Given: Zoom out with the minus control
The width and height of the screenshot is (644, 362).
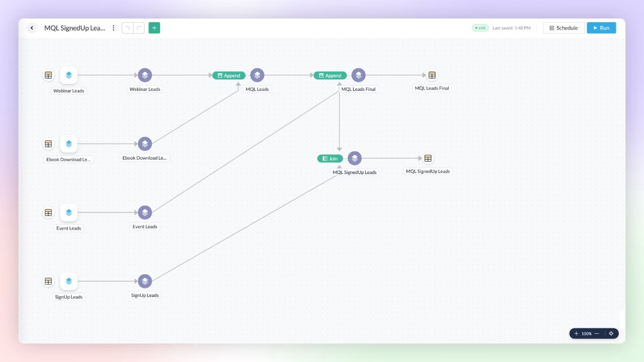Looking at the screenshot, I should coord(597,333).
